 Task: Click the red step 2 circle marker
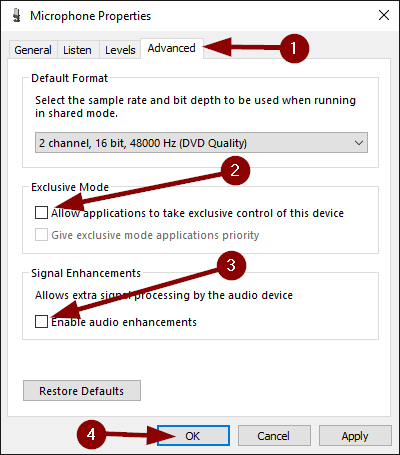(235, 171)
